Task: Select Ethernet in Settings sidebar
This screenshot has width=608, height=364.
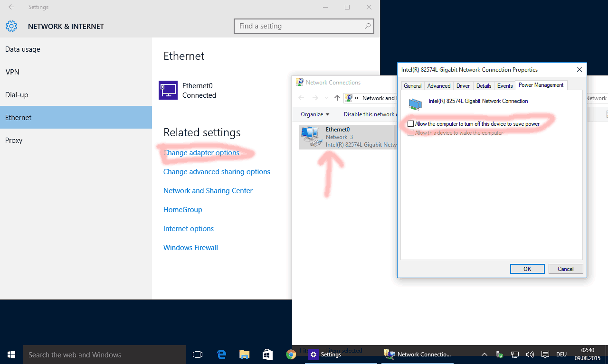Action: point(76,117)
